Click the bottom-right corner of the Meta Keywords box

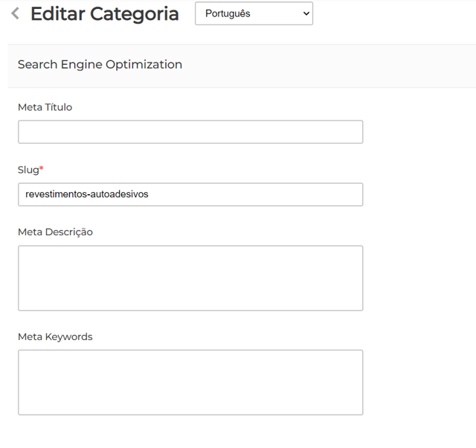(x=358, y=410)
